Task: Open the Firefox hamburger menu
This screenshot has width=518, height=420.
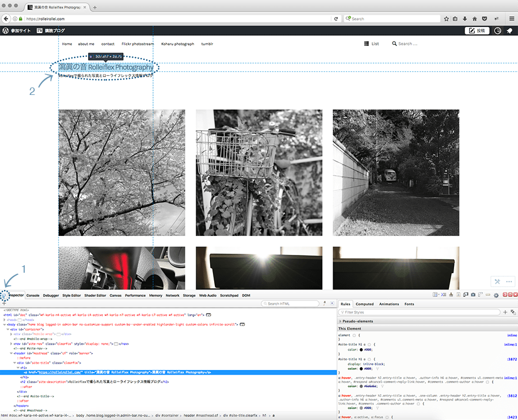Action: click(x=511, y=18)
